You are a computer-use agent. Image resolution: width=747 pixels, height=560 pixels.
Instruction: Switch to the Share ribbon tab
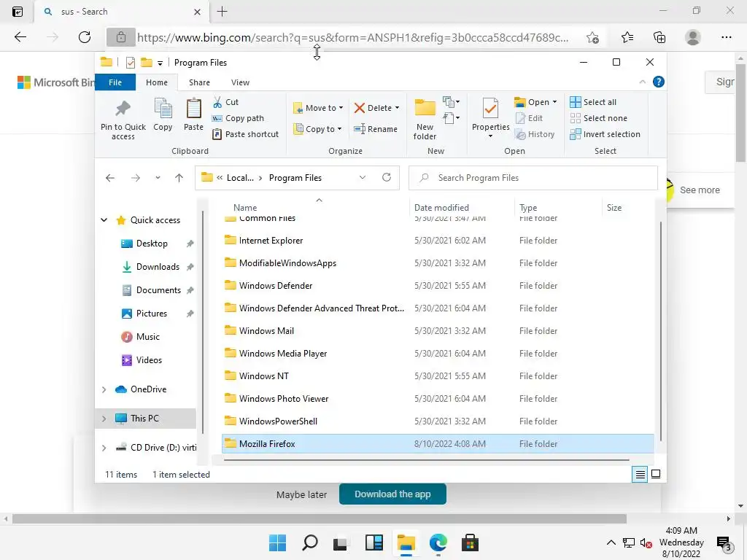(x=199, y=82)
